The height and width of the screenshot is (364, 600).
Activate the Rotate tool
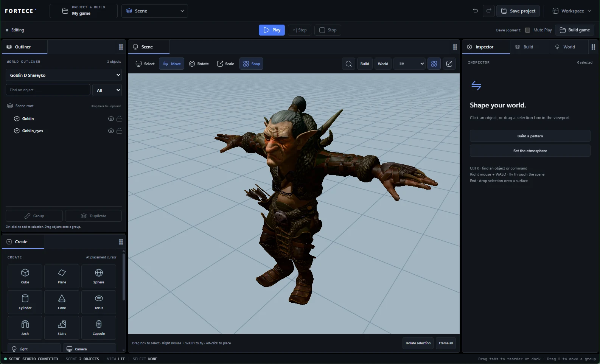pyautogui.click(x=199, y=64)
